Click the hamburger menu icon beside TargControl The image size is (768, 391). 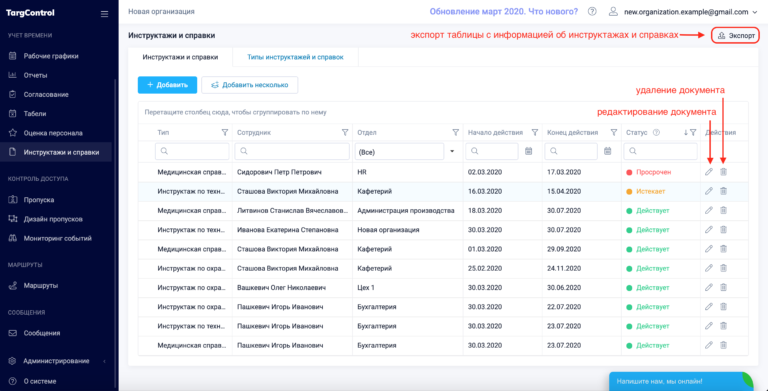click(x=104, y=14)
